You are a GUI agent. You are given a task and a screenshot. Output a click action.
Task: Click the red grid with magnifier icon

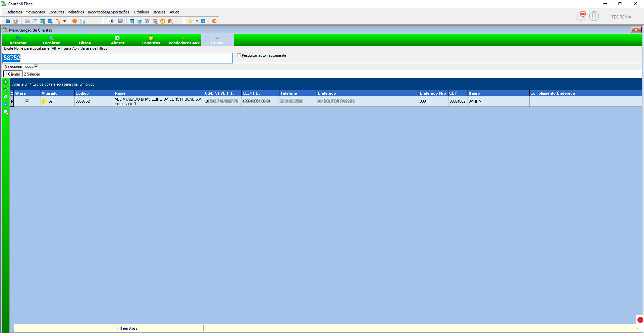(x=170, y=21)
